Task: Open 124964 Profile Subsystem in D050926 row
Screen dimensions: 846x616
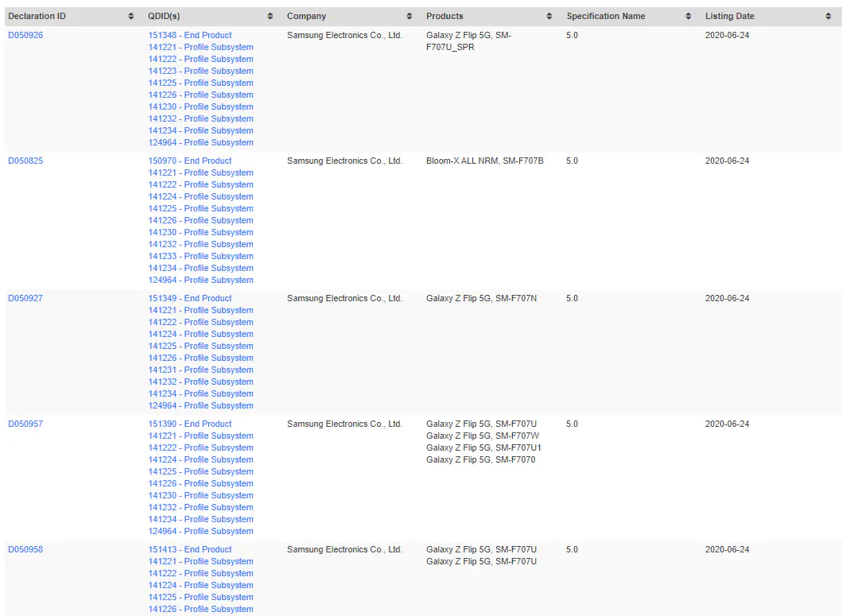Action: point(200,142)
